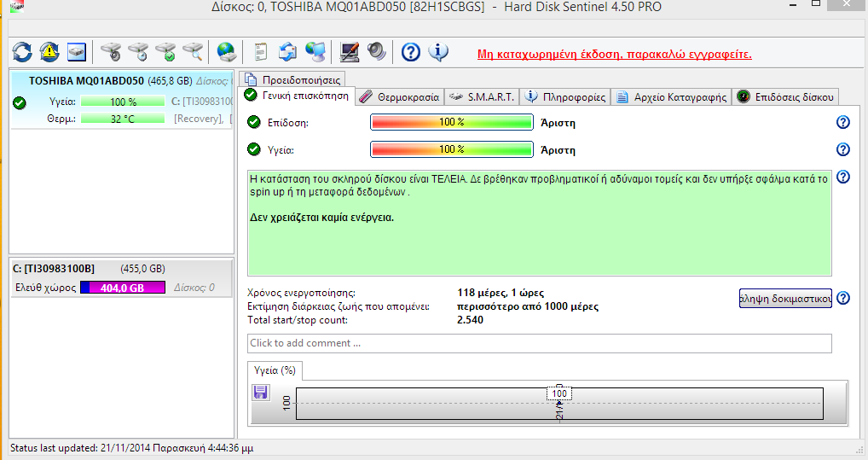Viewport: 868px width, 460px height.
Task: Minimize the Hard Disk Sentinel window
Action: 793,5
